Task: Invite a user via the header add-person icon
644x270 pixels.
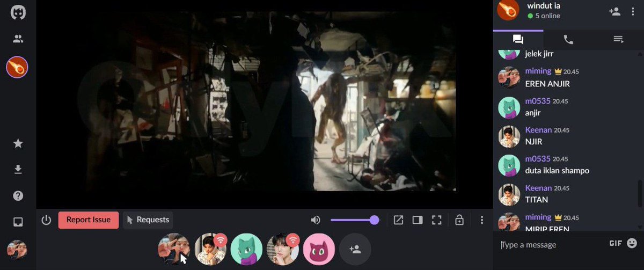Action: pyautogui.click(x=615, y=11)
